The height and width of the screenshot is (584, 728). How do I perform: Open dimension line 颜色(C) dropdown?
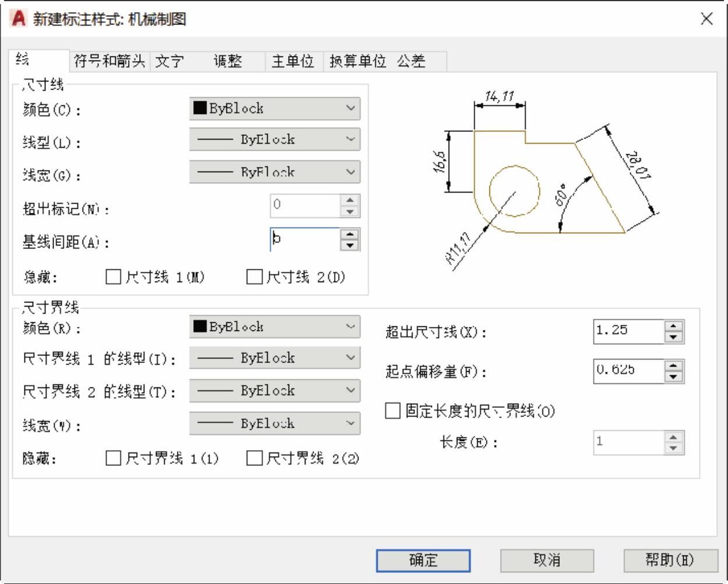tap(275, 108)
